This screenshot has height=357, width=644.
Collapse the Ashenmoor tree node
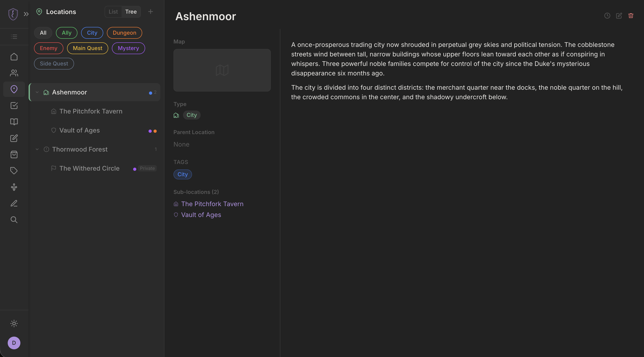37,92
